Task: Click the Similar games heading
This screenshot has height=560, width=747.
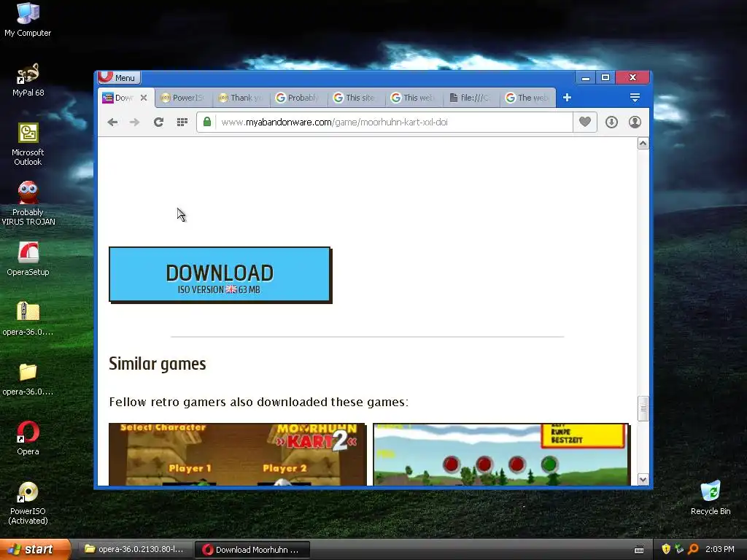Action: pyautogui.click(x=158, y=364)
